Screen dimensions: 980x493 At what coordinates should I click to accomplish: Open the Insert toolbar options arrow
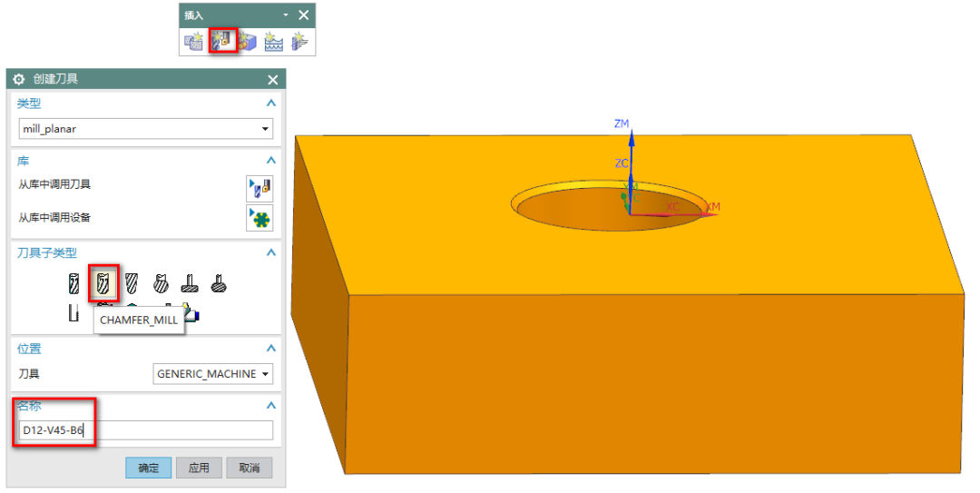pos(285,15)
